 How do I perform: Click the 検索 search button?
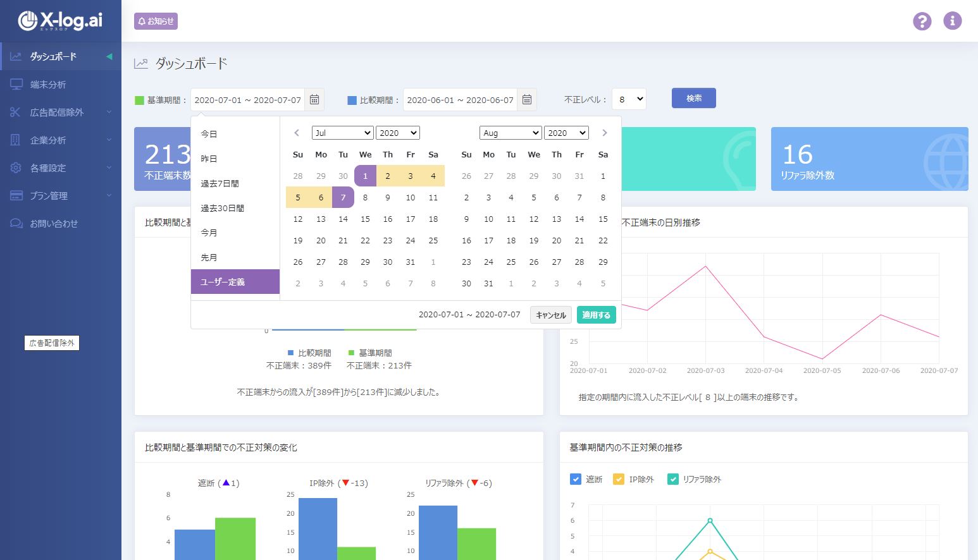tap(694, 98)
